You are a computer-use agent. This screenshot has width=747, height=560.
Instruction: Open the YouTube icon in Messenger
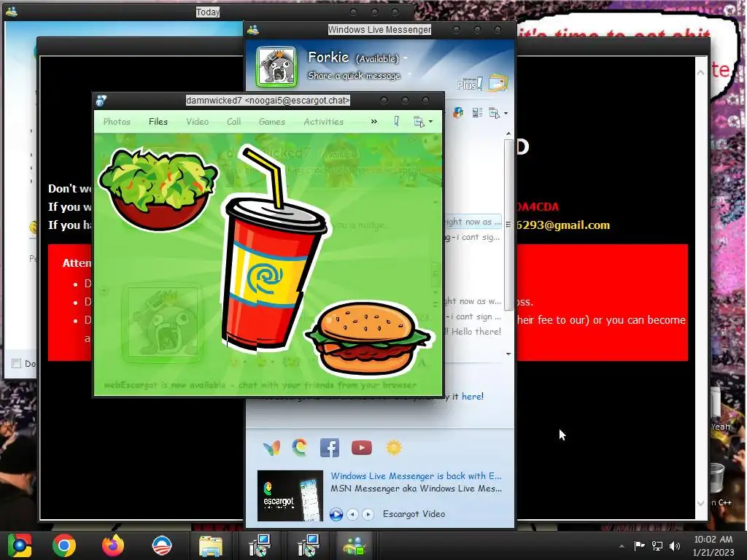click(x=362, y=448)
